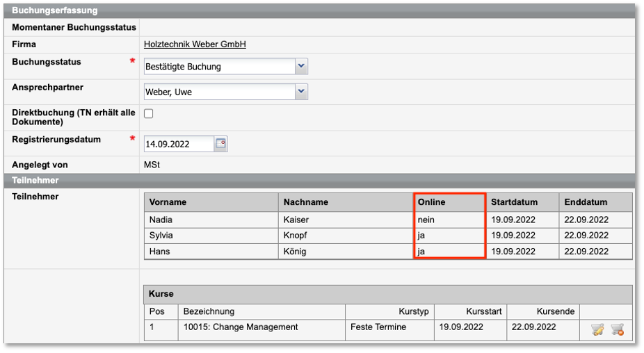Select participant first name Hans
Image resolution: width=644 pixels, height=353 pixels.
point(159,252)
